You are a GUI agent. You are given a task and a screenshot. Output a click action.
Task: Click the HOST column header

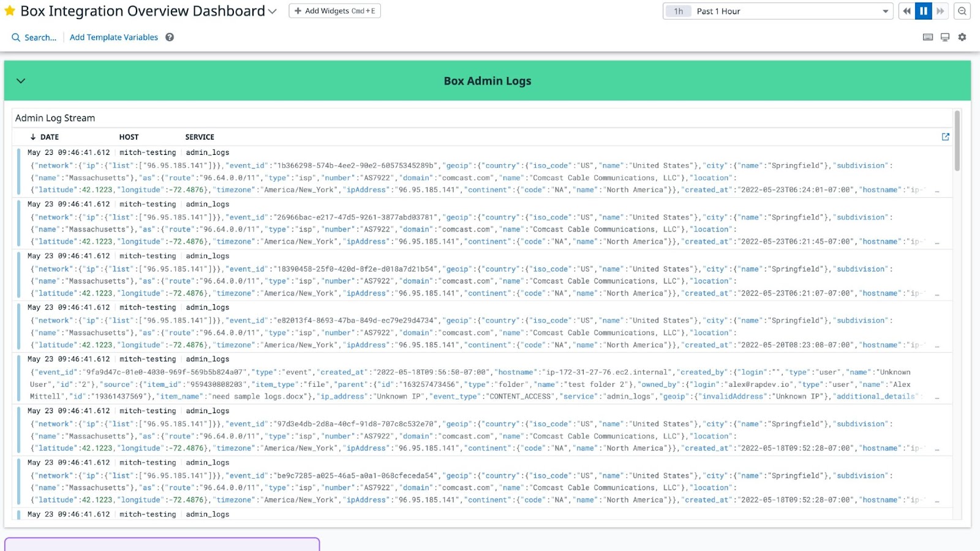tap(129, 137)
